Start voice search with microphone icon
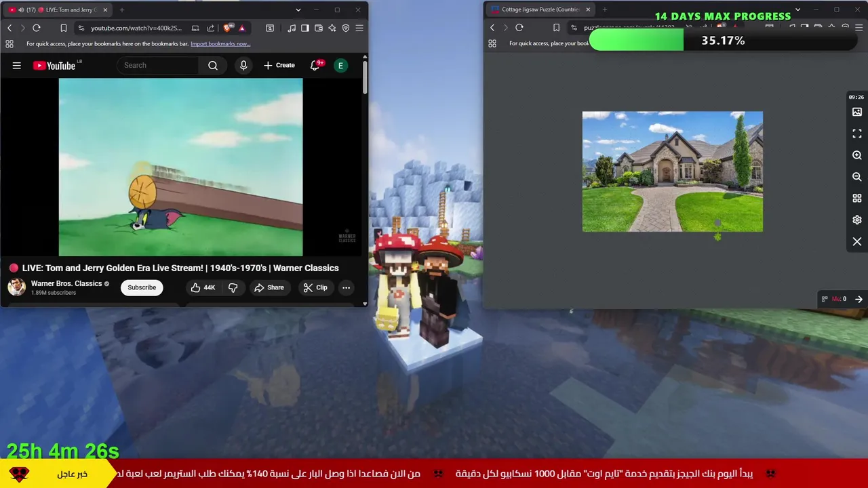The image size is (868, 488). coord(243,65)
